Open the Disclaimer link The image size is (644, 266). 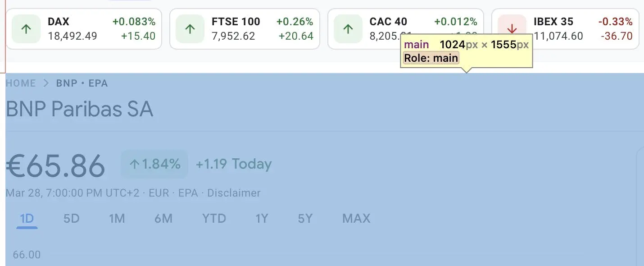(x=234, y=193)
